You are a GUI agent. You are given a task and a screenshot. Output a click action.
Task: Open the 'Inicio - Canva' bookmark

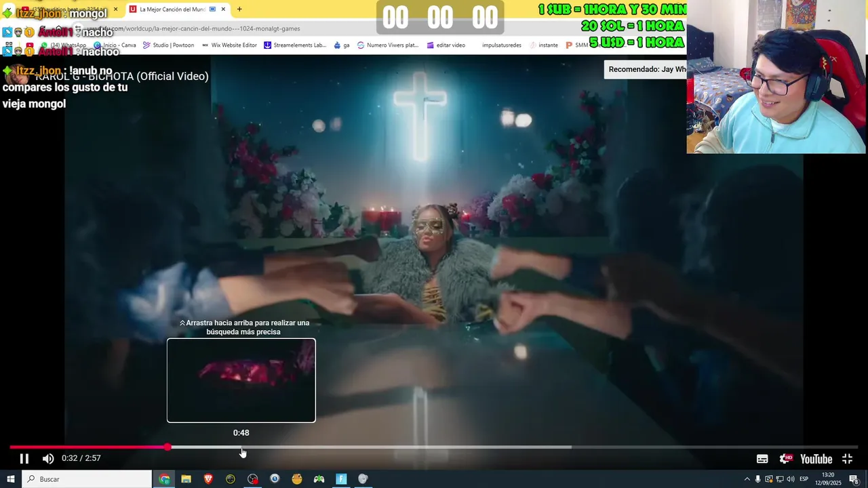(115, 45)
